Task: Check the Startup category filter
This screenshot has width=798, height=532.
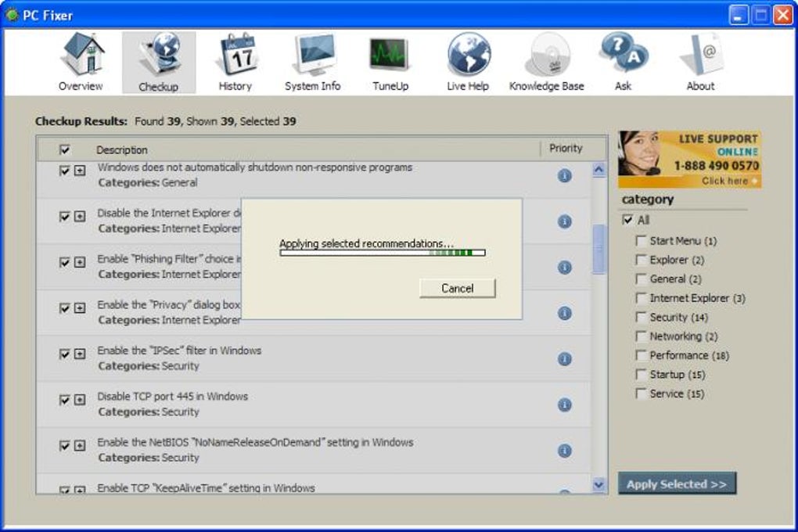Action: [x=642, y=374]
